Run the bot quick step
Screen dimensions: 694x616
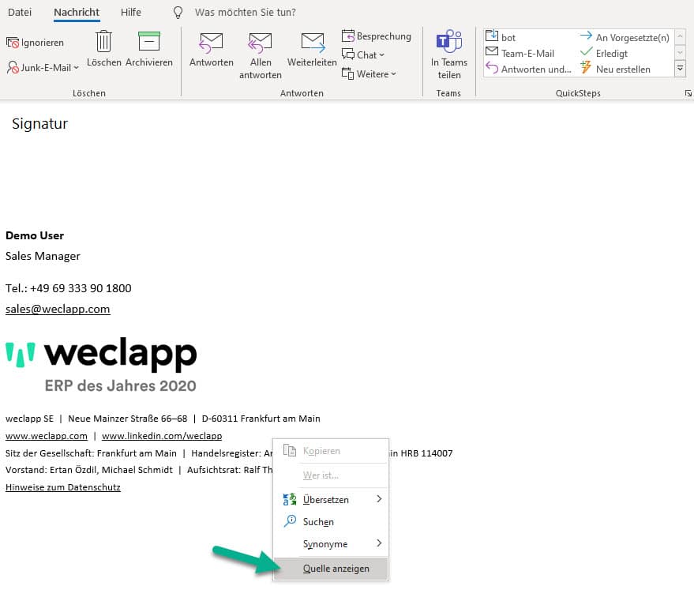point(501,37)
